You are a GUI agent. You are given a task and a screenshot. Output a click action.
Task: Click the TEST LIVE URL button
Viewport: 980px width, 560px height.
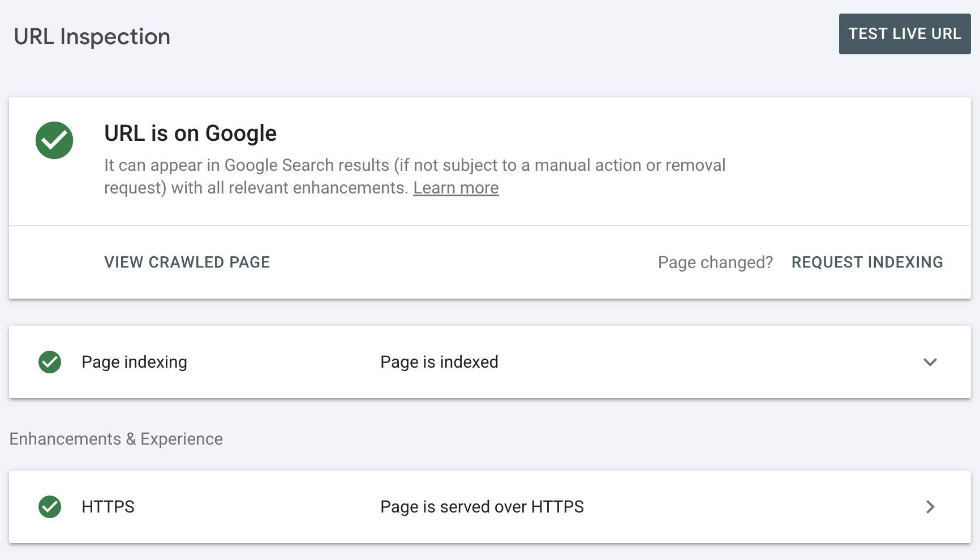pos(904,34)
